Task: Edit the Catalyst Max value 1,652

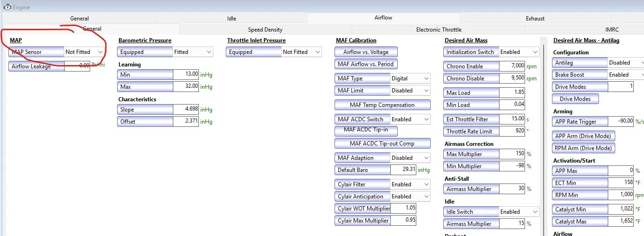Action: (x=621, y=222)
